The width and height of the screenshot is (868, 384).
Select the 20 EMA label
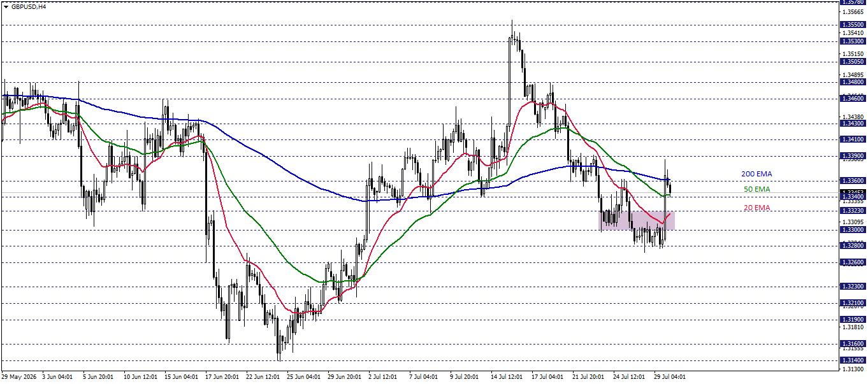coord(757,208)
